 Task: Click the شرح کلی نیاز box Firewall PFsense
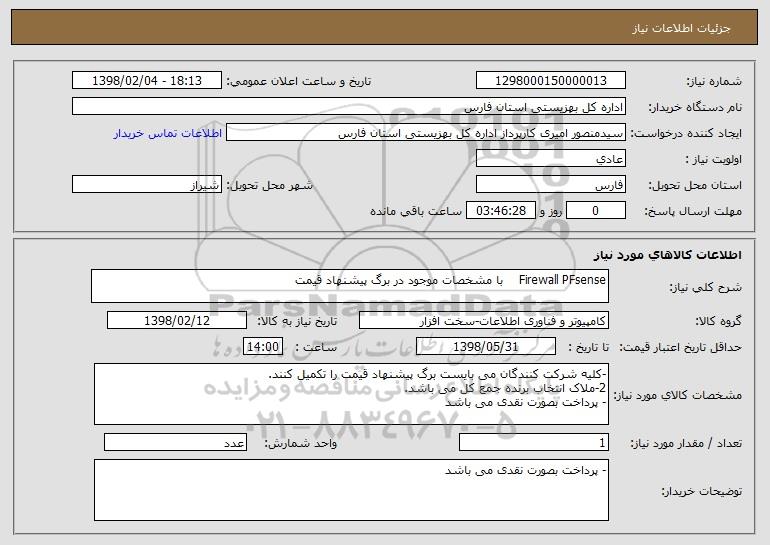pyautogui.click(x=350, y=286)
